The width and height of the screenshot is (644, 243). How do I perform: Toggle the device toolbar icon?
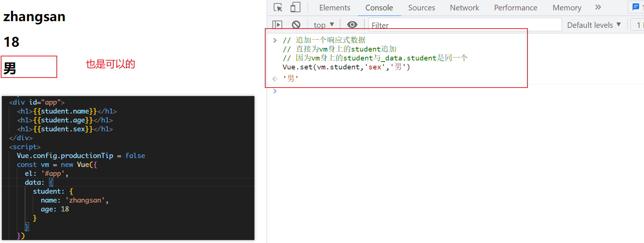tap(295, 7)
